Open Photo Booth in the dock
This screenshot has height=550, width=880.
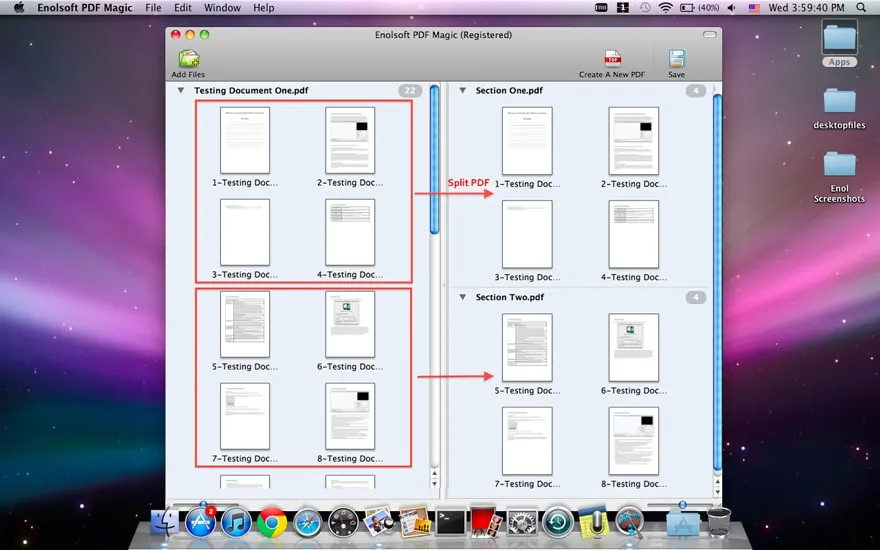tap(486, 522)
